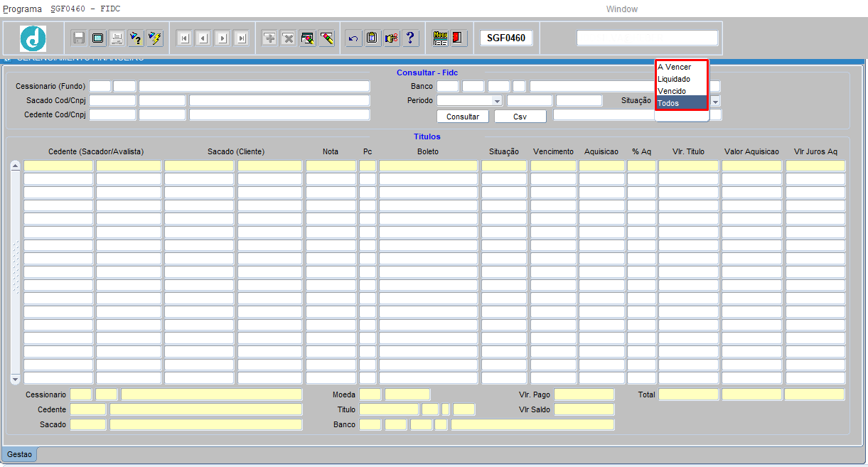Expand the Periodo combo box
The image size is (868, 467).
tap(497, 101)
